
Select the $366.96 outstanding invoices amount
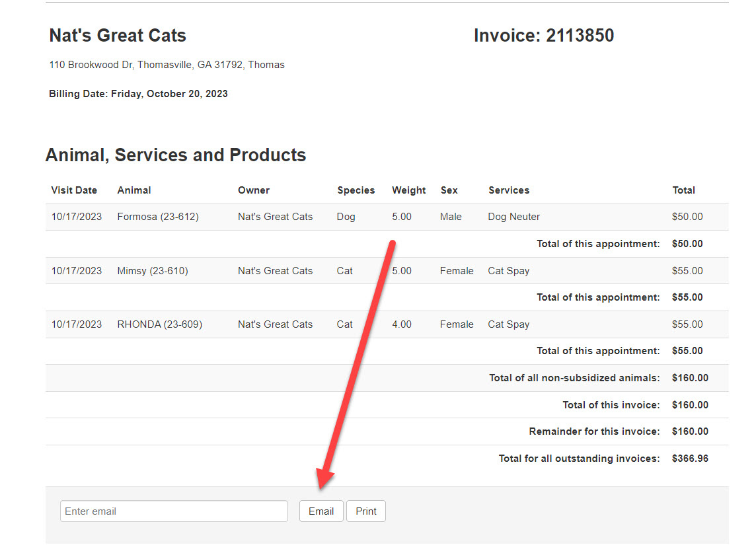(x=690, y=459)
